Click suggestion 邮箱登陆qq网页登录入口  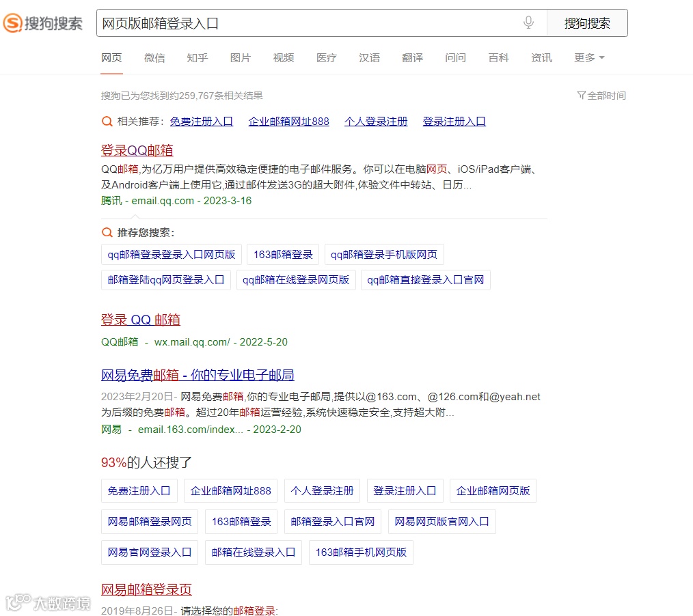tap(166, 279)
